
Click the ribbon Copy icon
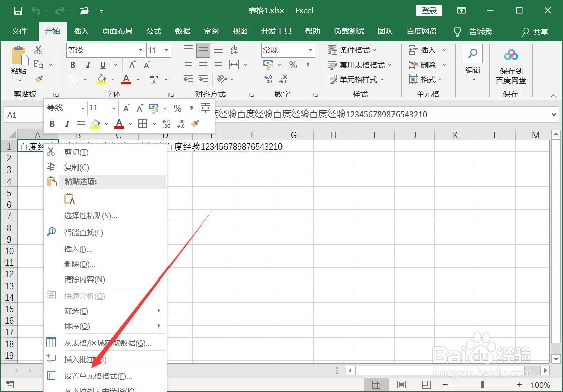(39, 65)
